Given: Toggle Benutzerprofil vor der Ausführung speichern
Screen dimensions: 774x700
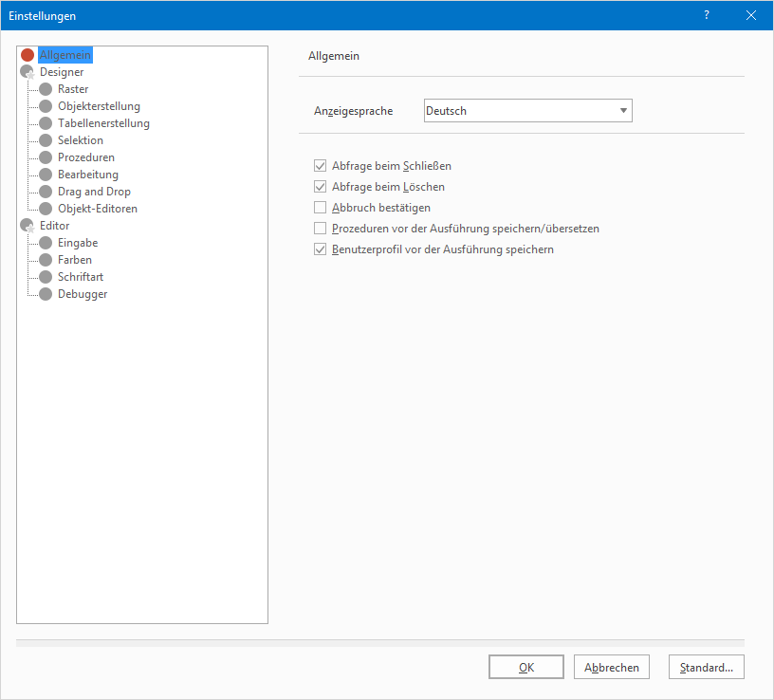Looking at the screenshot, I should point(320,249).
